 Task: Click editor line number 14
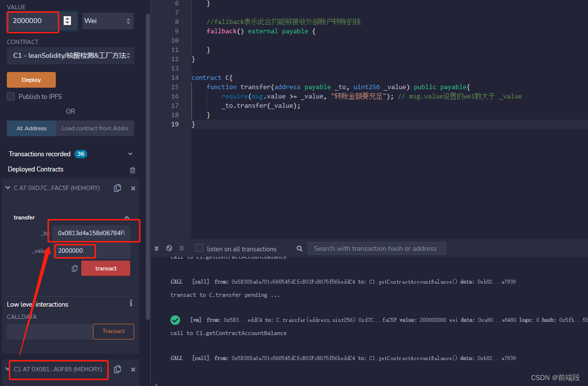point(175,78)
